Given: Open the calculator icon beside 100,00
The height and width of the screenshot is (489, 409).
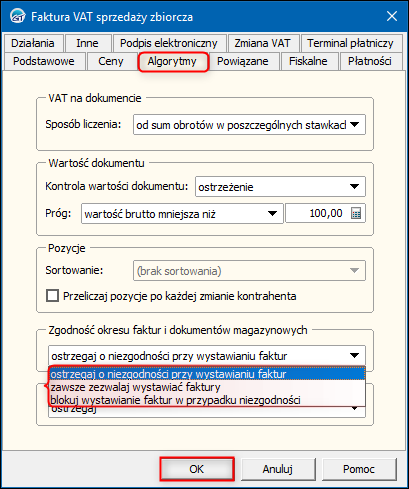Looking at the screenshot, I should pyautogui.click(x=356, y=213).
